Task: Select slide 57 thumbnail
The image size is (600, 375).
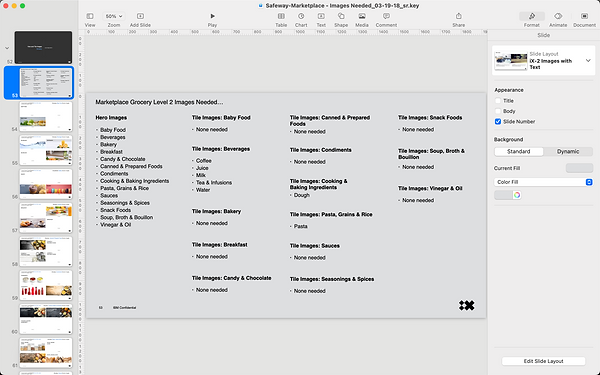Action: (x=45, y=217)
